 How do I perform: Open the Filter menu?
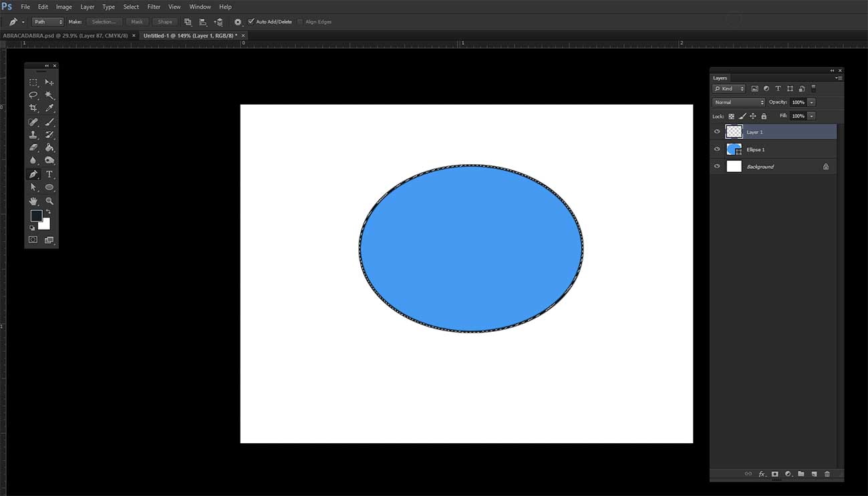tap(154, 7)
